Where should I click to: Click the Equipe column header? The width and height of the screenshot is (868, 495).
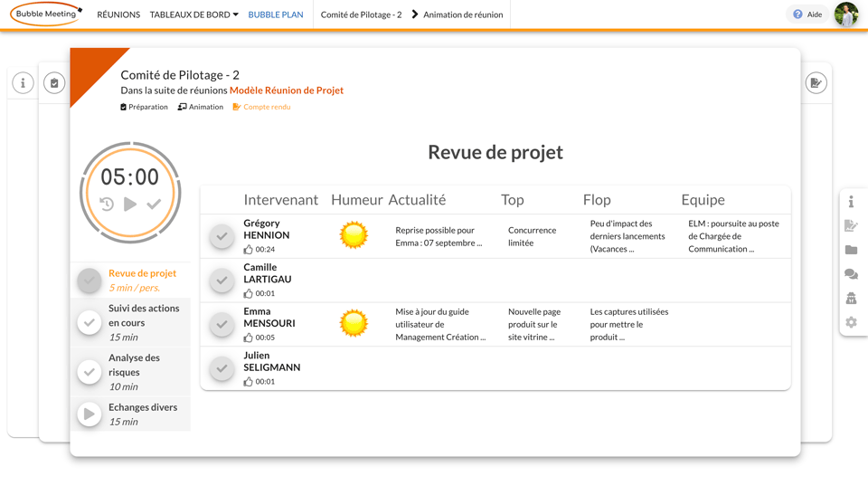point(703,200)
